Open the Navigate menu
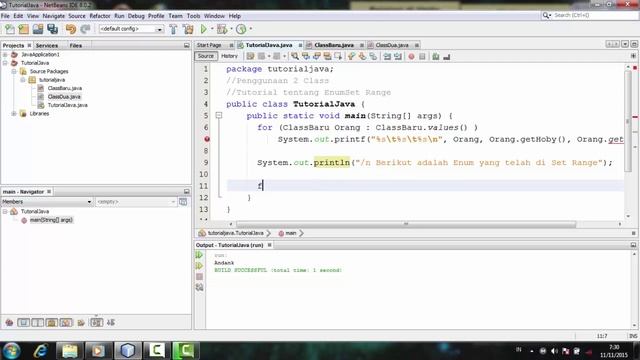This screenshot has height=360, width=640. point(53,16)
